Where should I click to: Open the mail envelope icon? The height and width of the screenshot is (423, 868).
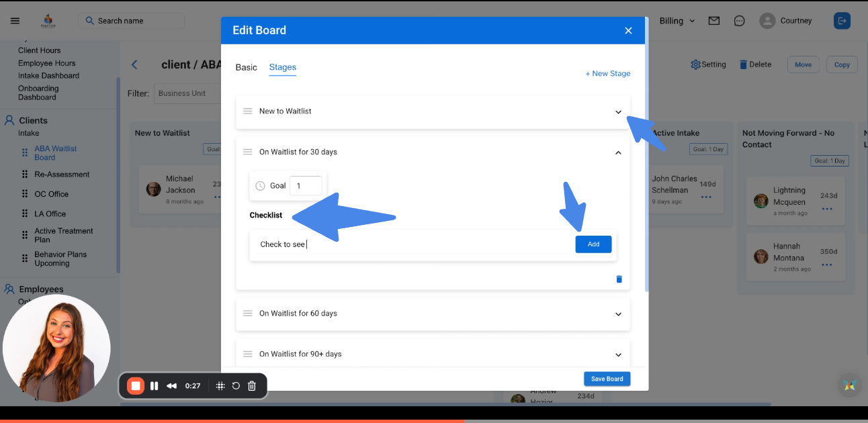coord(714,21)
